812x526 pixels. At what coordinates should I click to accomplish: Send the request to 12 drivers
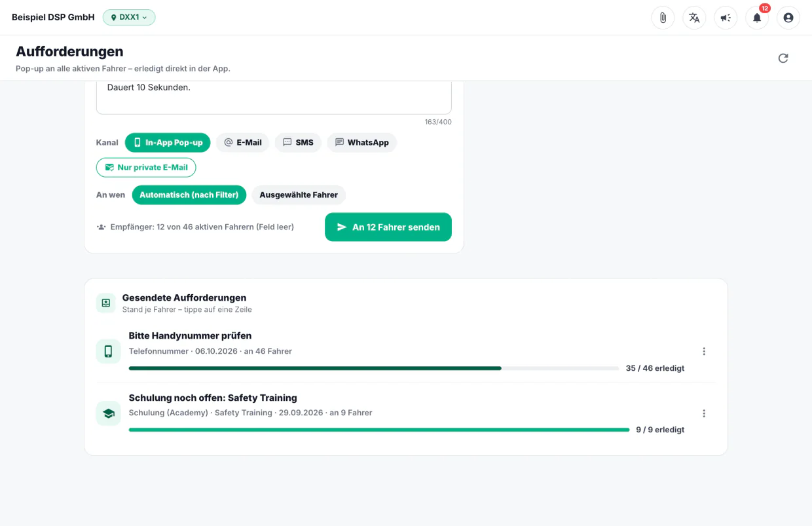(x=388, y=227)
